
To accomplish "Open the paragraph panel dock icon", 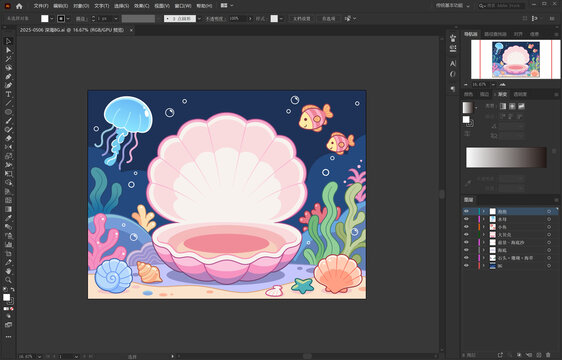I will (453, 89).
